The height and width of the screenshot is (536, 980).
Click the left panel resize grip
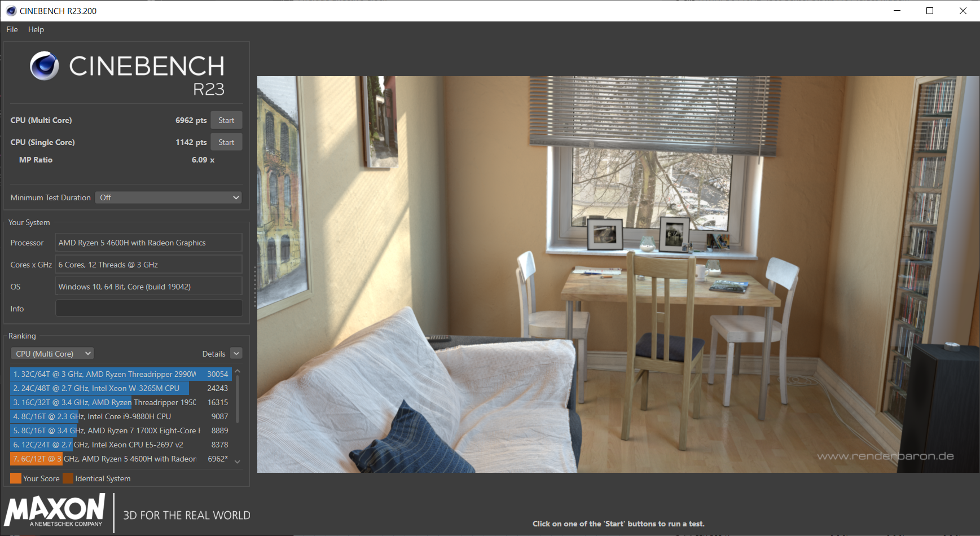pos(254,287)
